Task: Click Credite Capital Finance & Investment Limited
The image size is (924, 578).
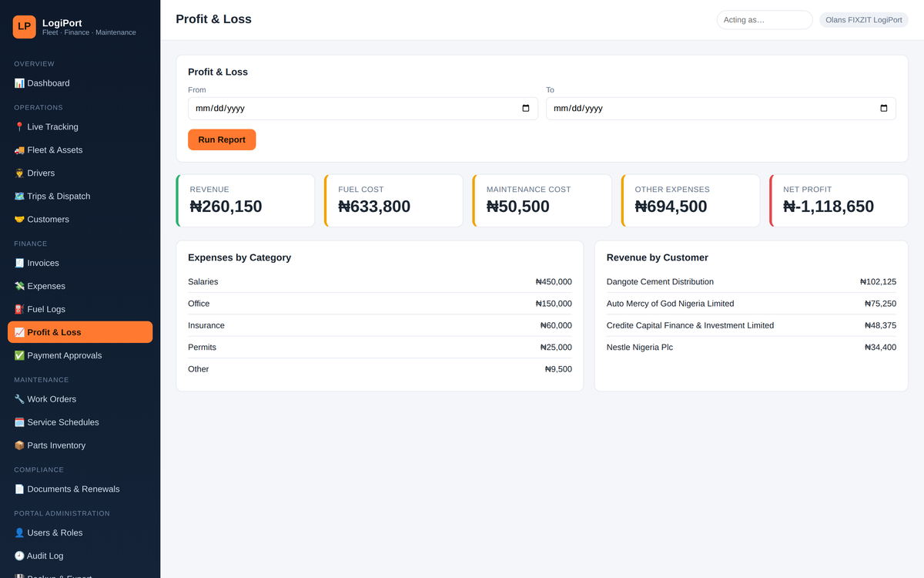Action: 690,325
